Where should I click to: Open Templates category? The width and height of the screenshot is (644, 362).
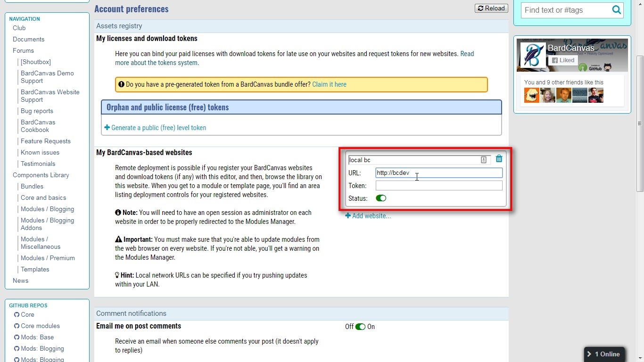(x=35, y=269)
